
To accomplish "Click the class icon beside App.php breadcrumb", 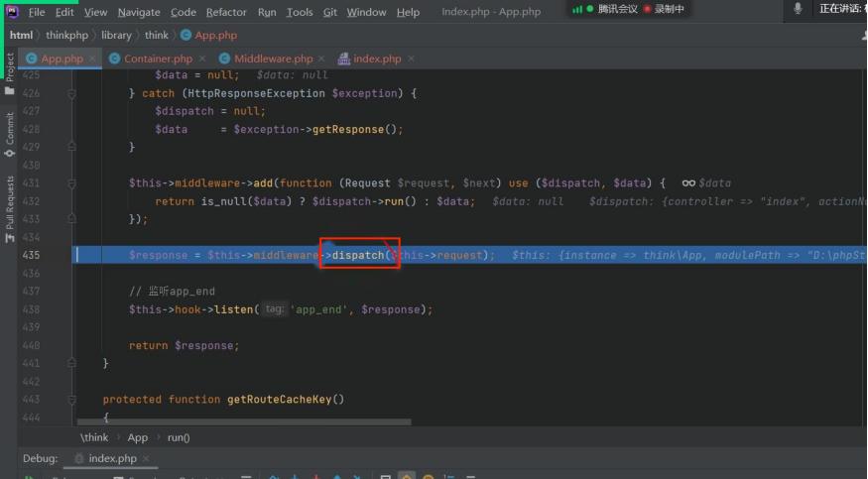I will [x=186, y=35].
